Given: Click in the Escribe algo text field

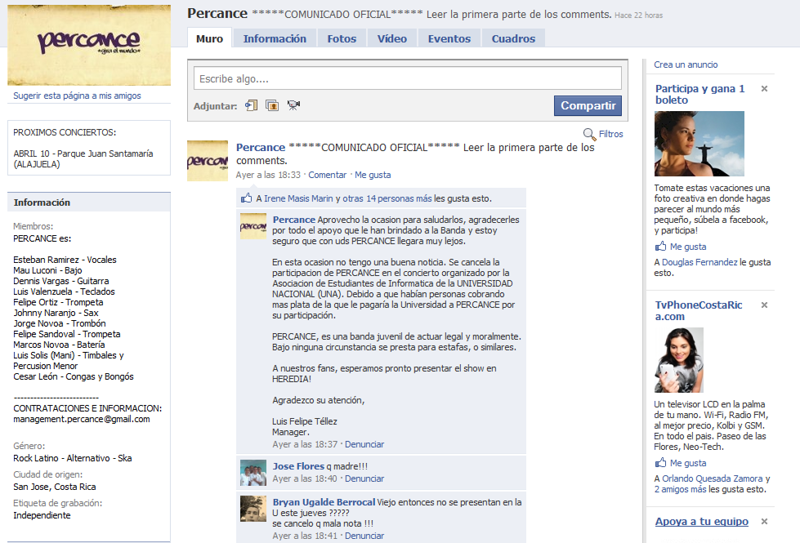Looking at the screenshot, I should [x=407, y=79].
